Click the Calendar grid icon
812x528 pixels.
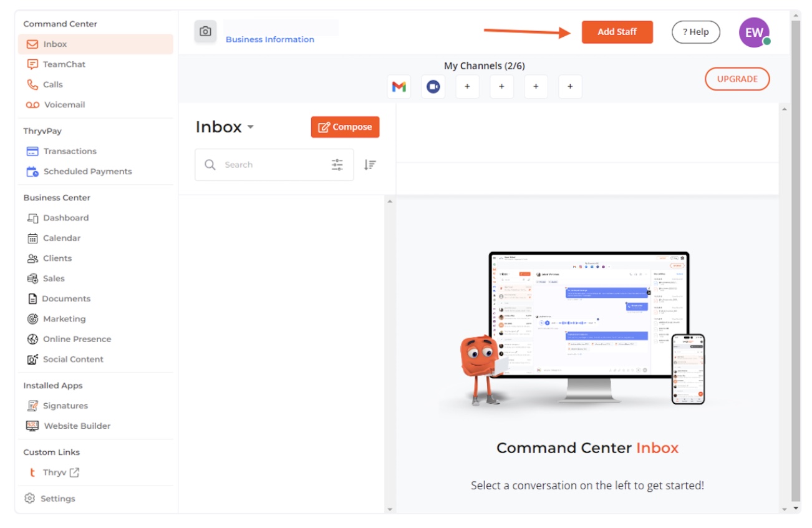click(33, 238)
